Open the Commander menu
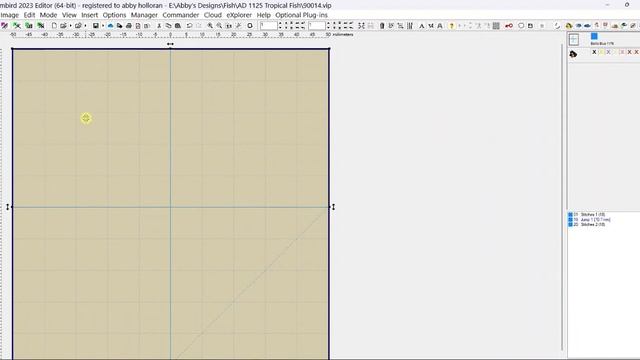Viewport: 640px width, 360px height. [x=180, y=15]
